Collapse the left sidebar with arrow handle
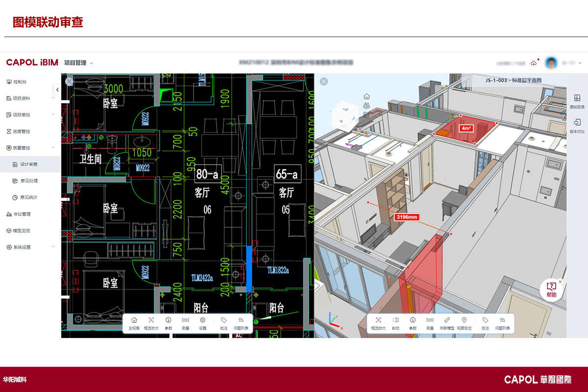The width and height of the screenshot is (588, 392). click(x=57, y=90)
